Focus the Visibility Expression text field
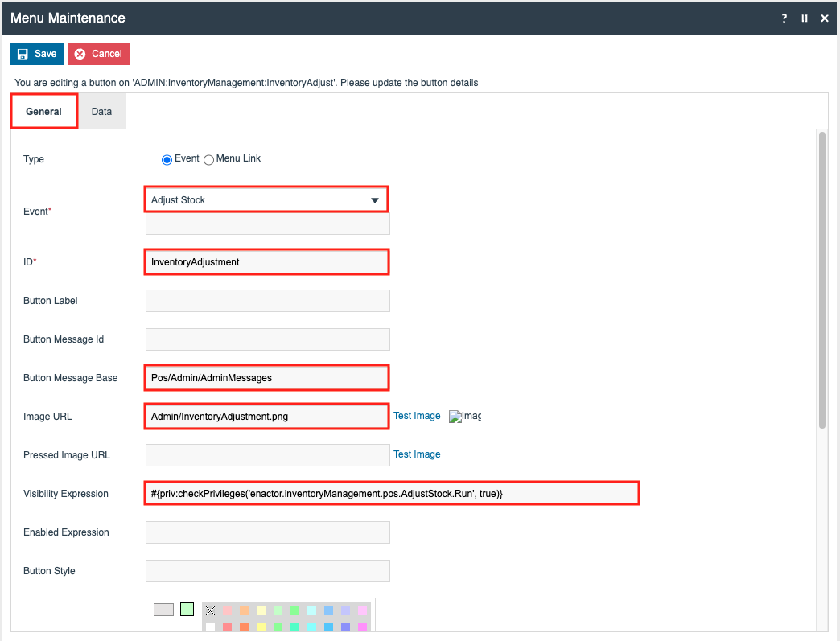Image resolution: width=840 pixels, height=641 pixels. 392,493
